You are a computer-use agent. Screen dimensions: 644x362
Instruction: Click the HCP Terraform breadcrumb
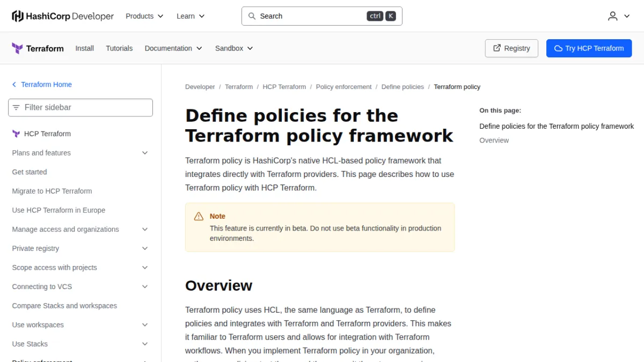[x=284, y=87]
